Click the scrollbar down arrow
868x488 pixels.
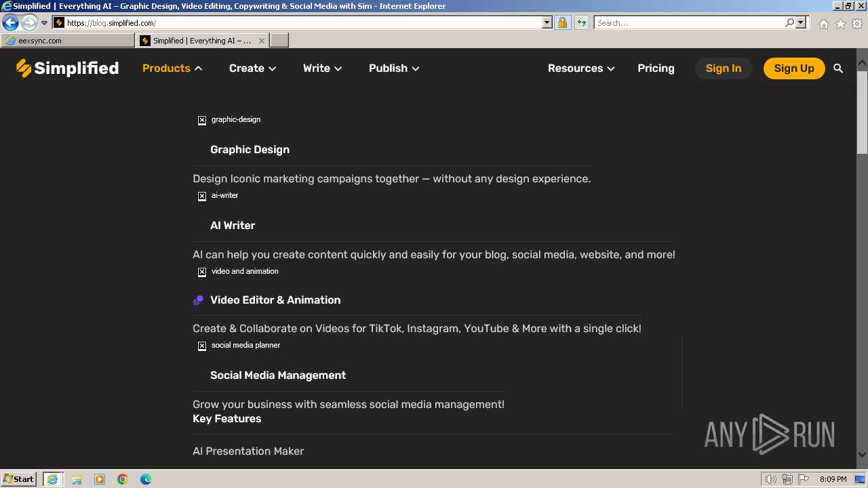(x=862, y=455)
